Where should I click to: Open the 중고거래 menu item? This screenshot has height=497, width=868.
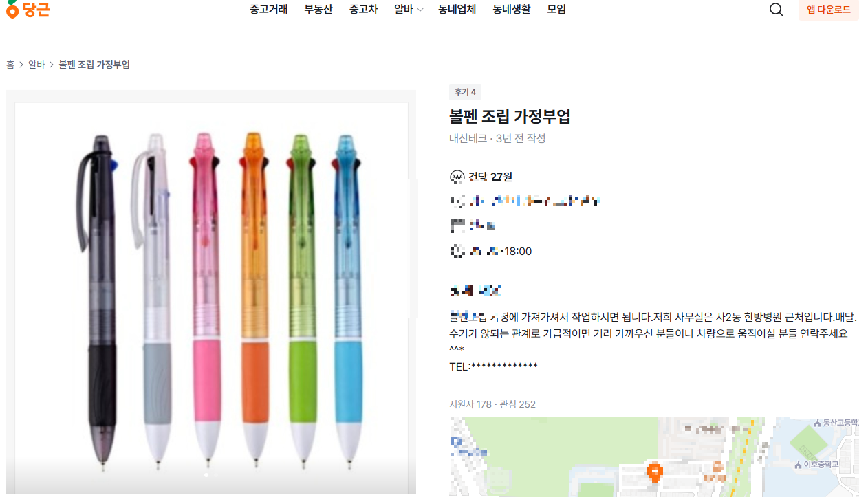pos(268,9)
